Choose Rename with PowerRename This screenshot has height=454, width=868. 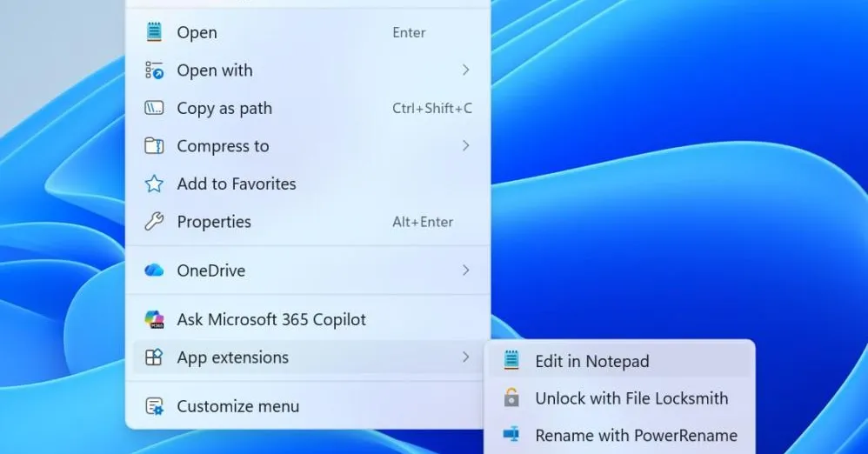point(619,435)
